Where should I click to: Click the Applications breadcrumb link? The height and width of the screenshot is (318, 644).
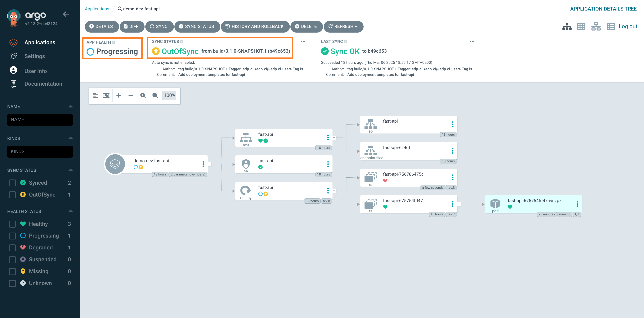click(97, 9)
